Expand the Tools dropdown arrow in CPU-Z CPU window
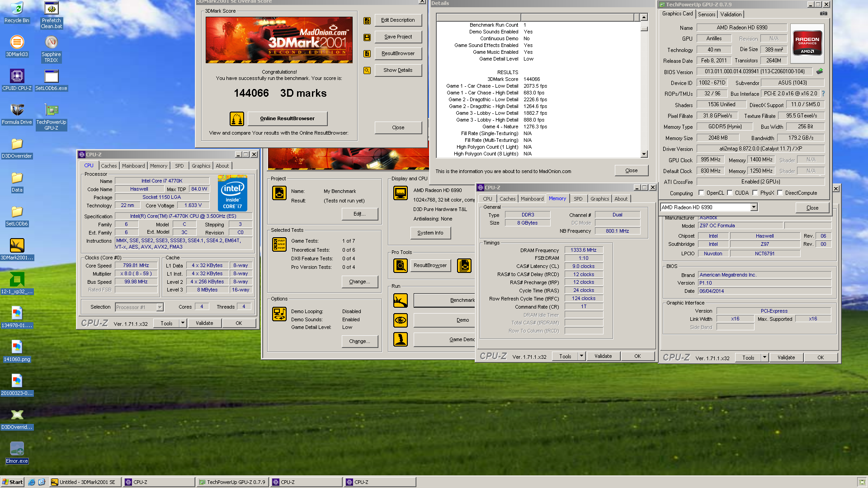 click(x=183, y=323)
